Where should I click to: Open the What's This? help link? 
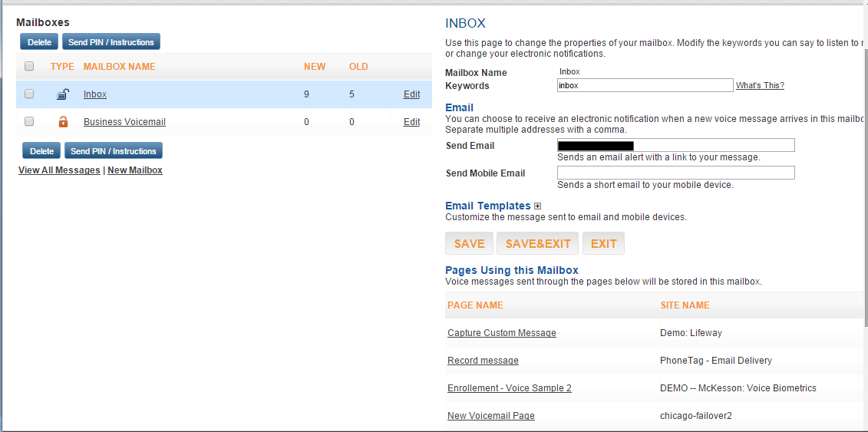click(760, 86)
